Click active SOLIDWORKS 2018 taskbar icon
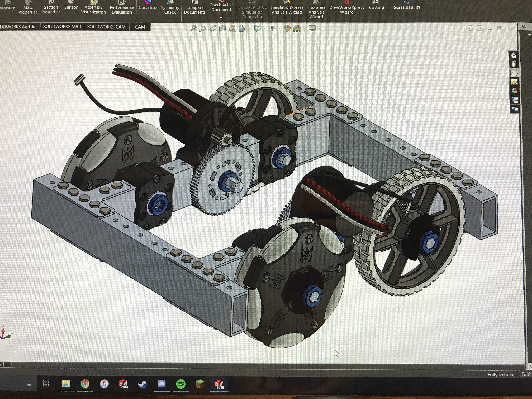 coord(219,384)
